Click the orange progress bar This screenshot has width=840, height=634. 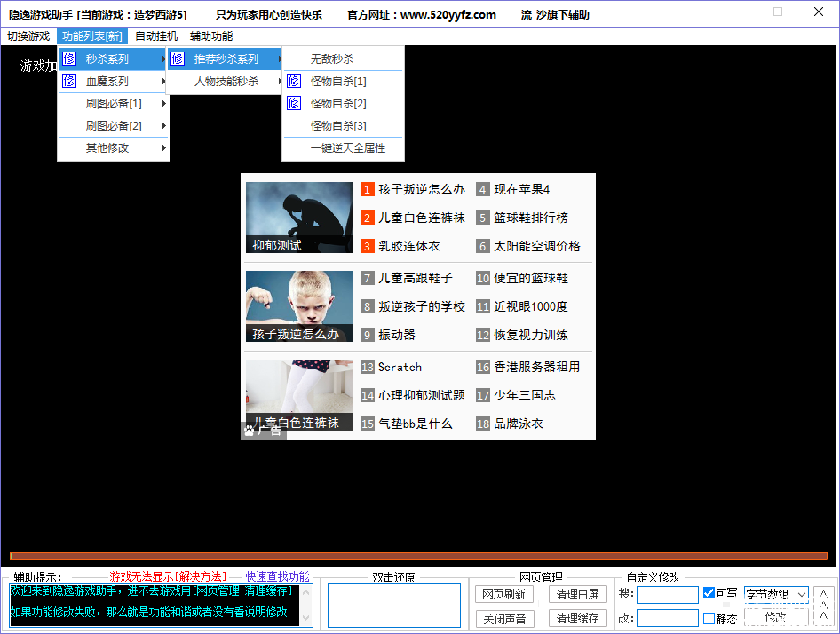click(x=418, y=557)
